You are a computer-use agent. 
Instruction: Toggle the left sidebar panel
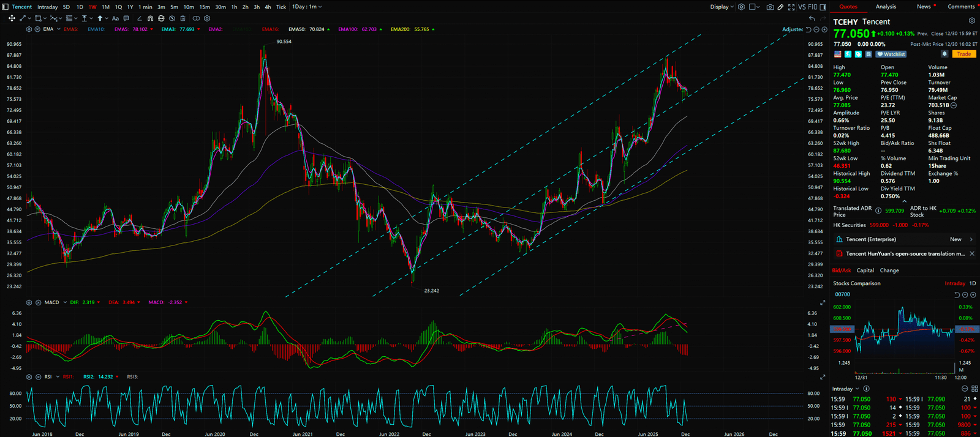click(6, 7)
